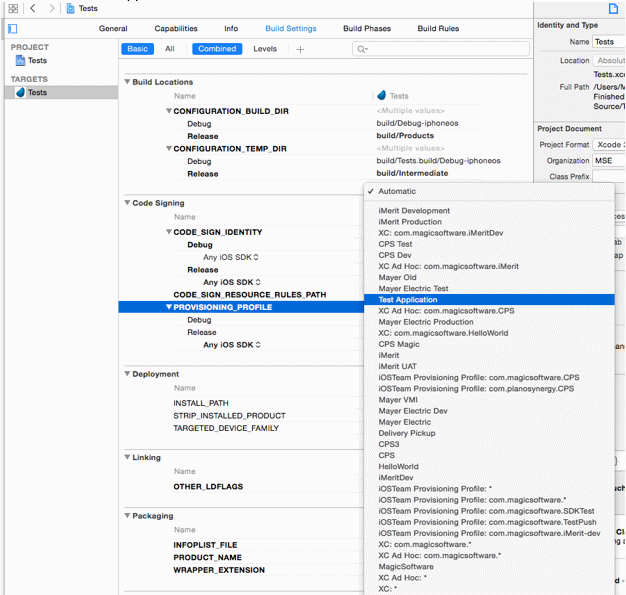Select the build/Intermediate value
This screenshot has height=595, width=626.
pyautogui.click(x=412, y=173)
